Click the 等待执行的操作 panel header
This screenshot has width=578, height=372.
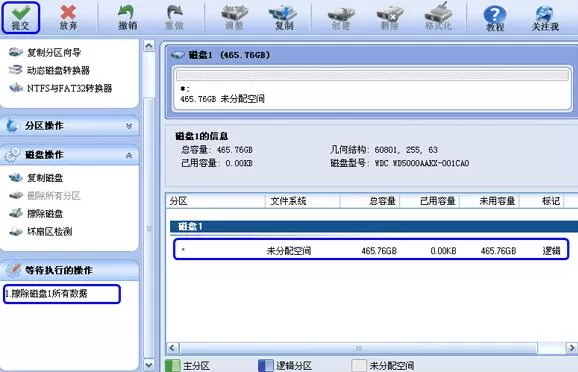70,270
